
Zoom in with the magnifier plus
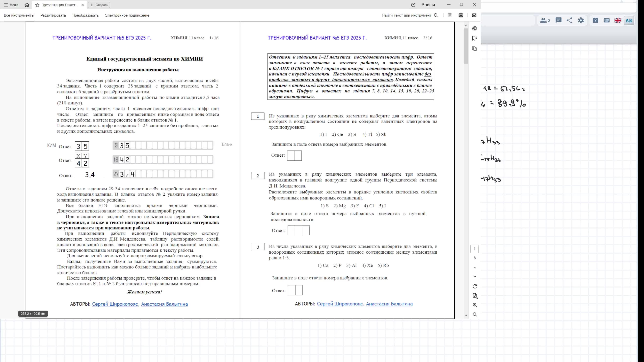click(475, 305)
